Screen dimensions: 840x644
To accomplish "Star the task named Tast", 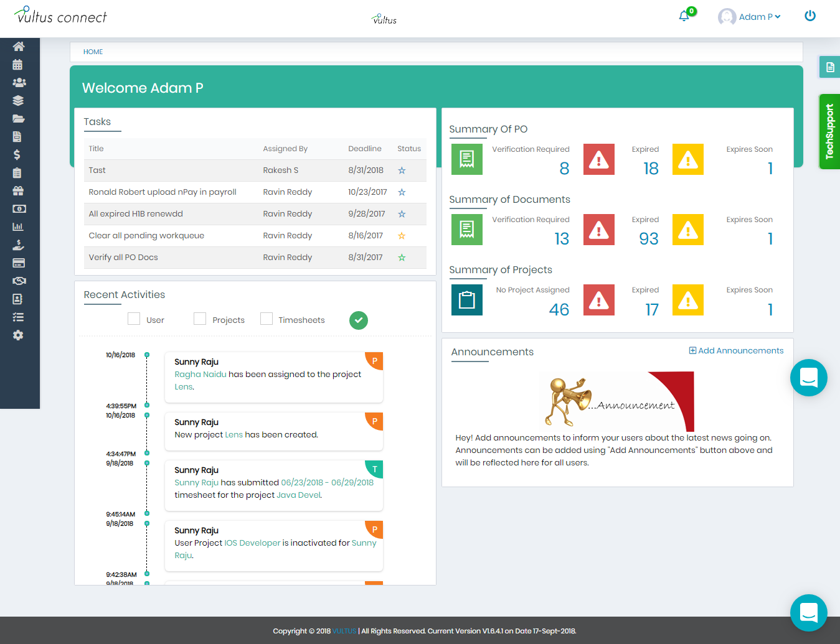I will (402, 170).
